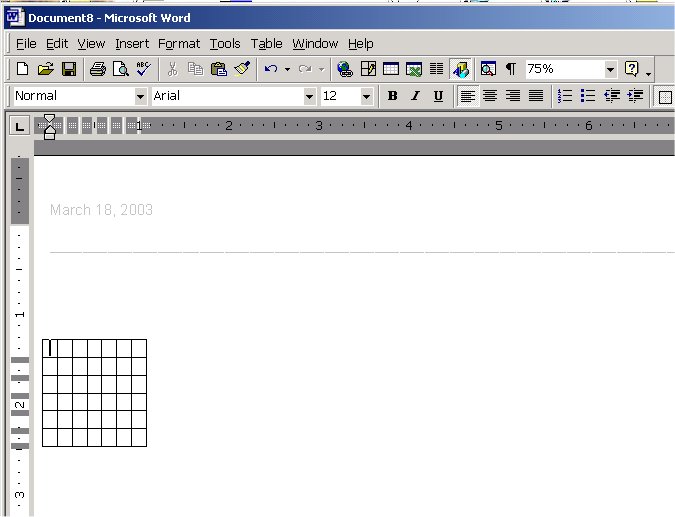Click the Open folder icon

point(45,69)
